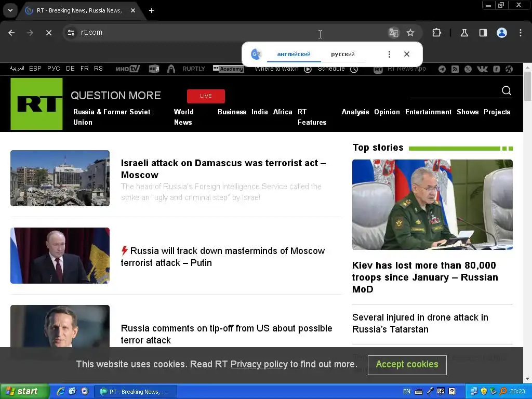
Task: Click the Shoigu top story thumbnail
Action: click(x=432, y=205)
